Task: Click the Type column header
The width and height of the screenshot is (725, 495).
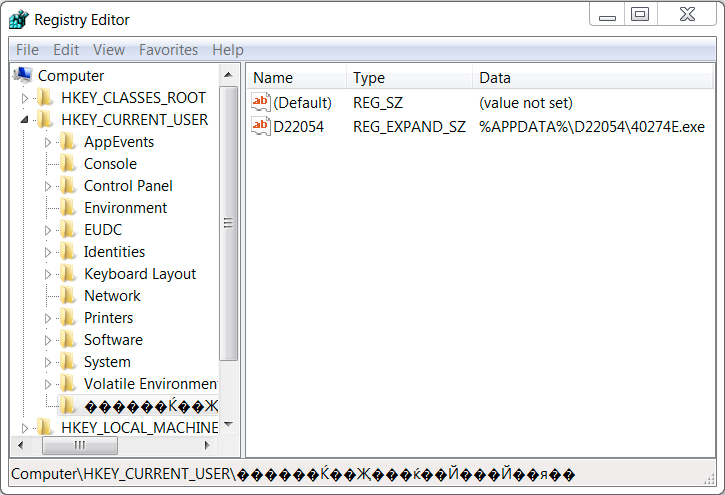Action: click(x=410, y=78)
